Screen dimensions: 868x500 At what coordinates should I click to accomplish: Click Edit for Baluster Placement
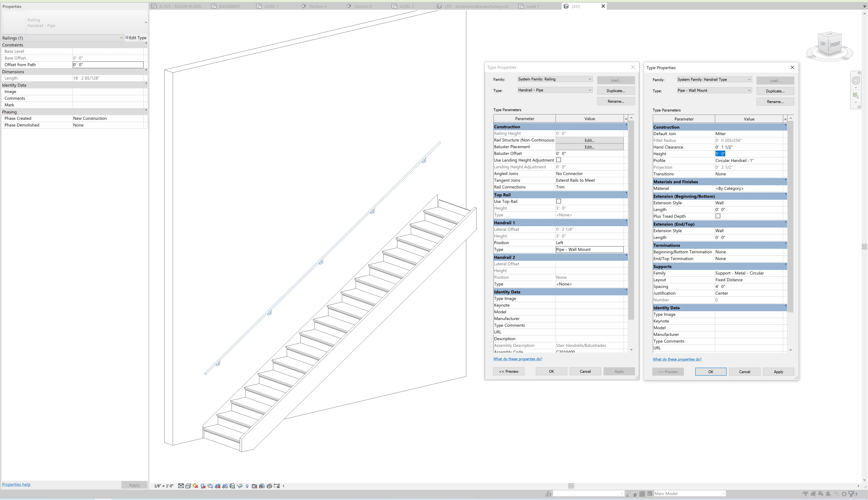pyautogui.click(x=589, y=147)
